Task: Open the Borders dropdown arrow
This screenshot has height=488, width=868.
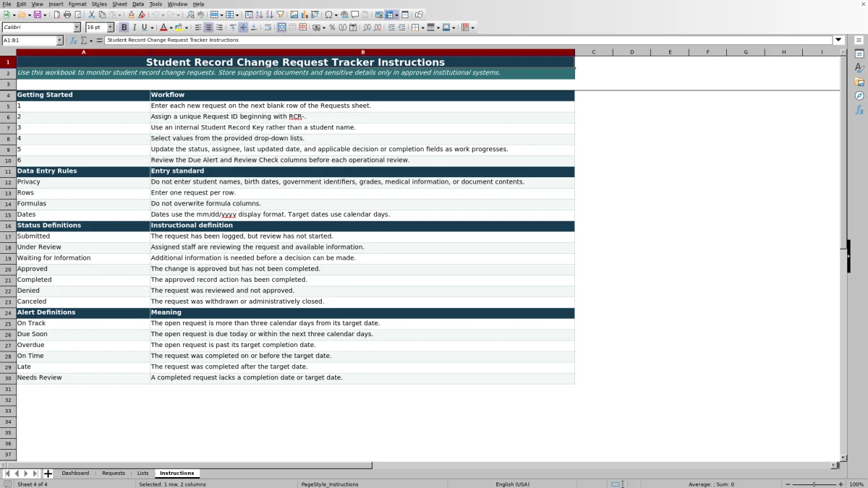Action: click(x=422, y=27)
